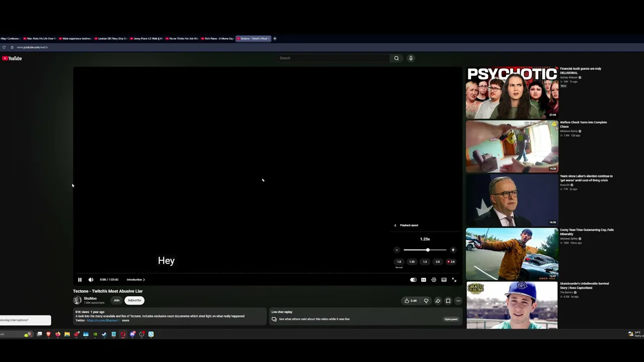Open 'Financial Audit guests are truly DELUSIONAL' thumbnail
The image size is (644, 362).
coord(512,93)
